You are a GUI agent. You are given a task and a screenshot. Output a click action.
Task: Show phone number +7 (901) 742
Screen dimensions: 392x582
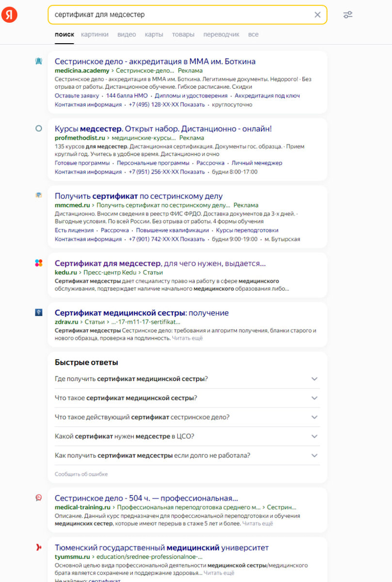click(x=167, y=239)
